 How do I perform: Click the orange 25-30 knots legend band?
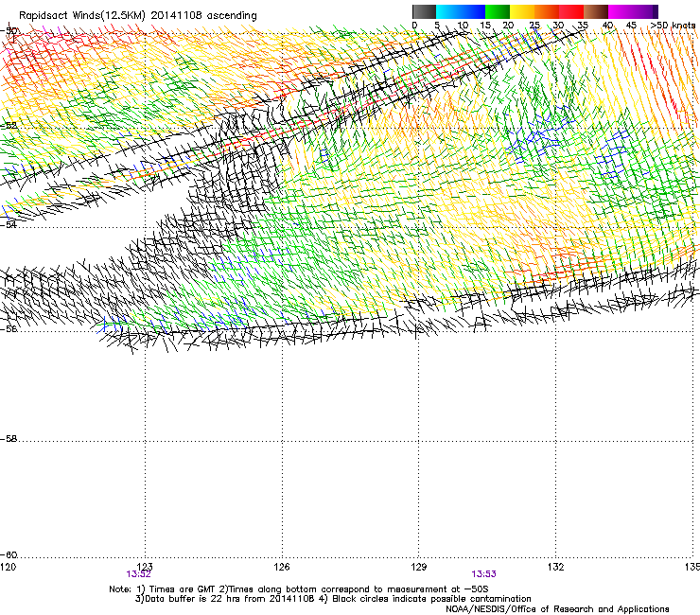[x=547, y=11]
